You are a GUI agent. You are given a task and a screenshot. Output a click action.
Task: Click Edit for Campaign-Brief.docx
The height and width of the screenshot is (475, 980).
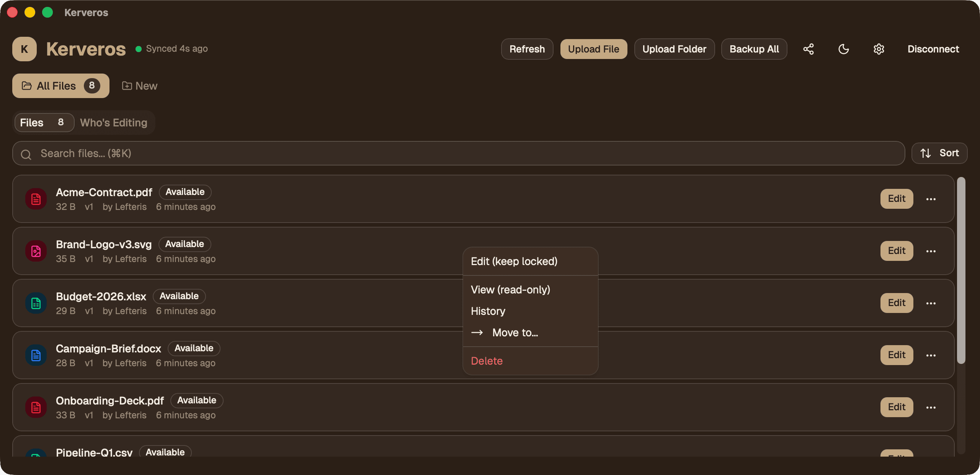pyautogui.click(x=897, y=355)
